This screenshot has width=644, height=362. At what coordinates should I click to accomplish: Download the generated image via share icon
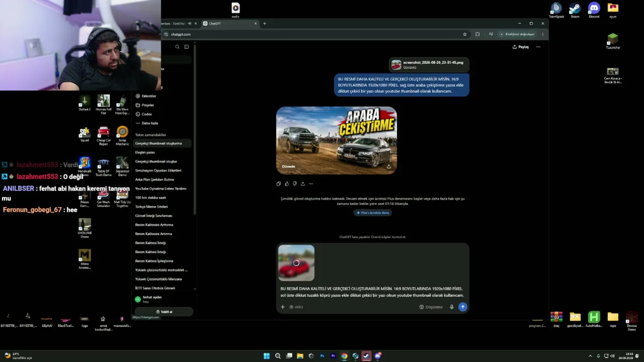388,166
